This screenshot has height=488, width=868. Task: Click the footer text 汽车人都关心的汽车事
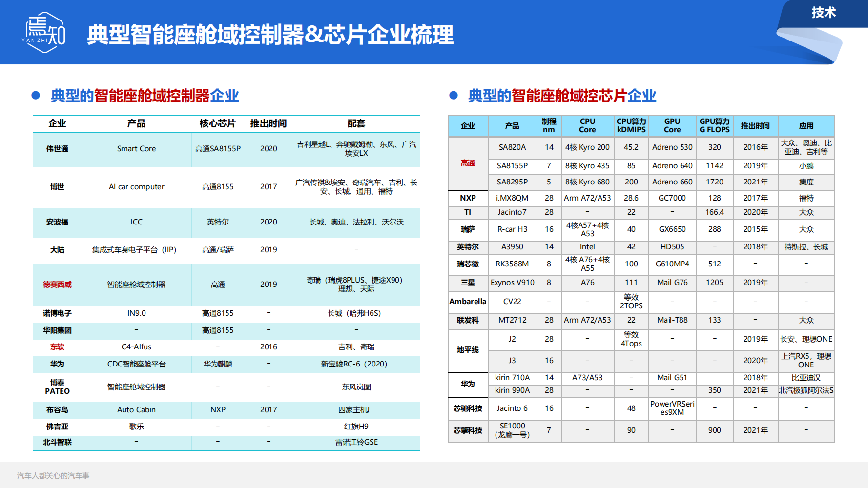tap(53, 476)
